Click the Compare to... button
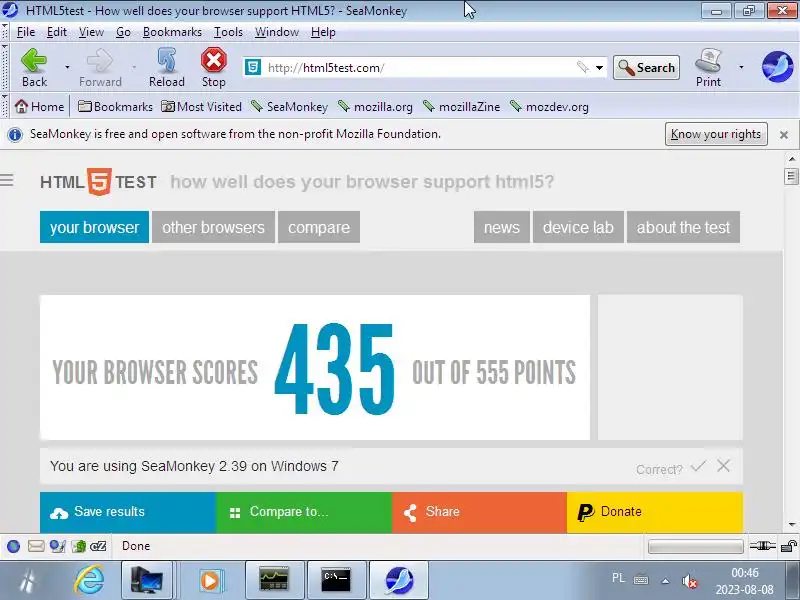800x600 pixels. [x=304, y=512]
